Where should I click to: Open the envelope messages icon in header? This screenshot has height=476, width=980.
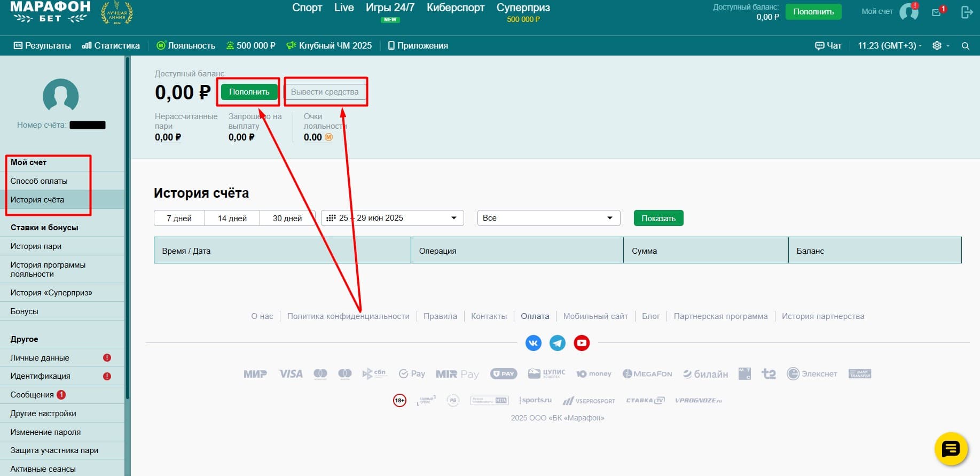(937, 12)
